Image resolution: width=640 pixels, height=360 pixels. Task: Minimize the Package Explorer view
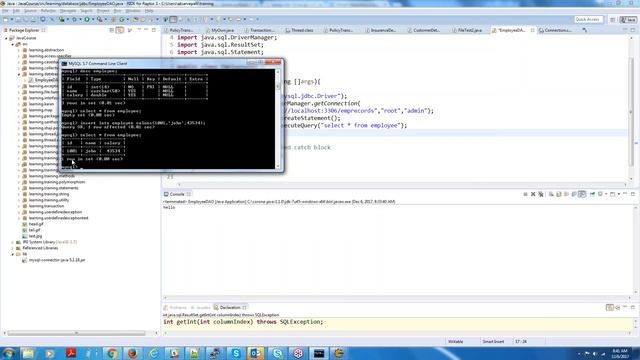[146, 30]
